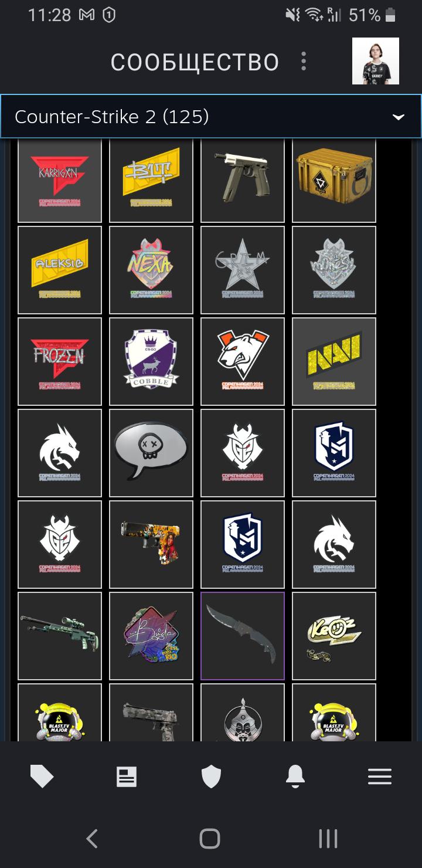Tap the profile avatar picture
422x868 pixels.
coord(376,61)
